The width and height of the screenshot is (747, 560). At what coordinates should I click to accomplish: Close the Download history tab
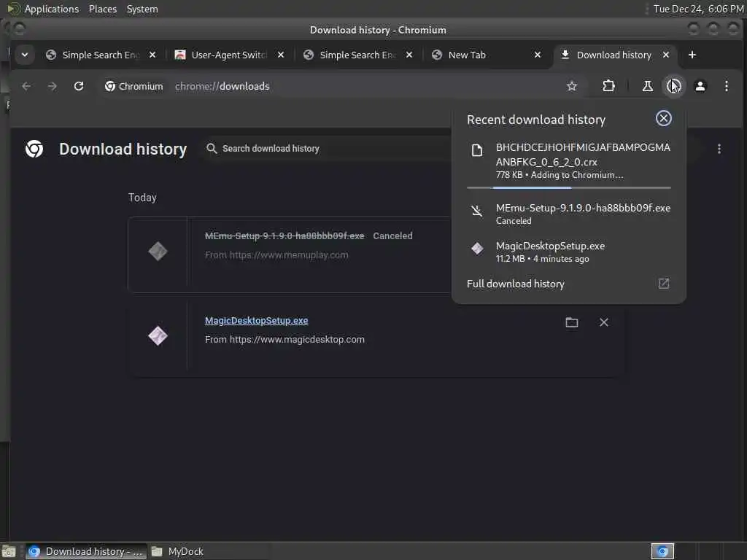tap(666, 55)
